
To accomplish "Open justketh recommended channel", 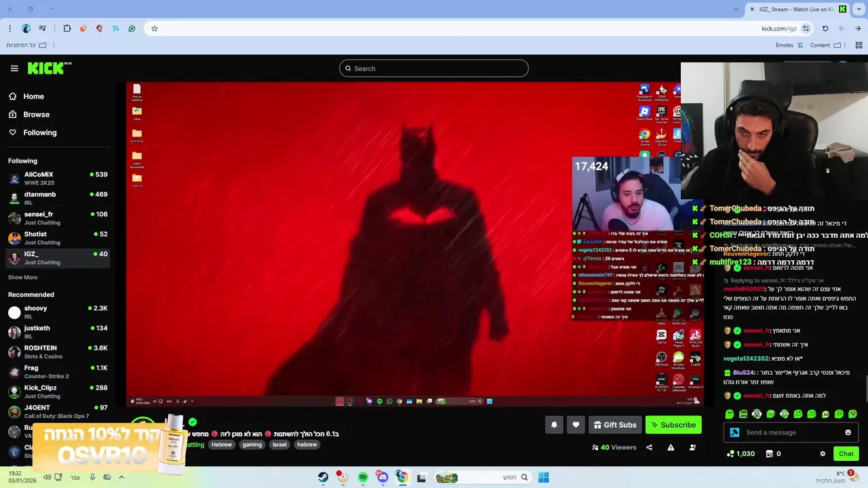I will (58, 332).
